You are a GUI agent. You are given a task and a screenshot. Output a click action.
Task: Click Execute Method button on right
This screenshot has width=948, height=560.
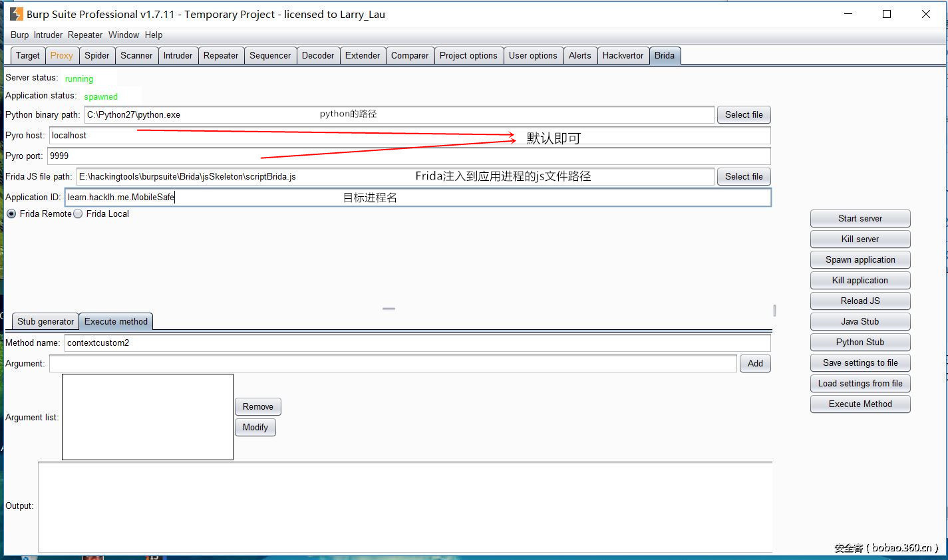pyautogui.click(x=860, y=404)
